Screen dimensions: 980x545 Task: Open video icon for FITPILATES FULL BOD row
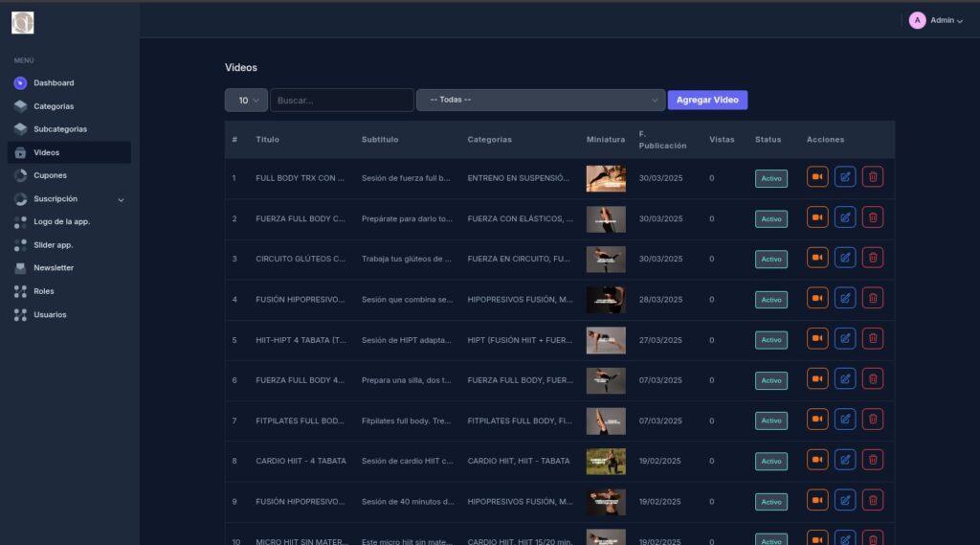pyautogui.click(x=817, y=420)
